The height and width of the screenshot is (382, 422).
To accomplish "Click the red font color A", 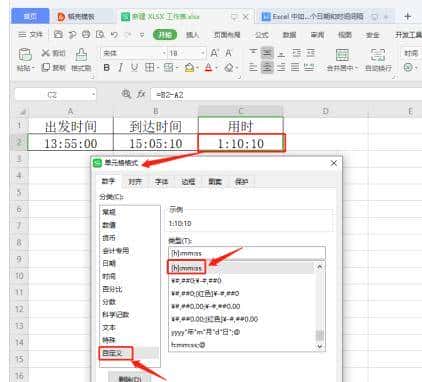I will [x=209, y=68].
